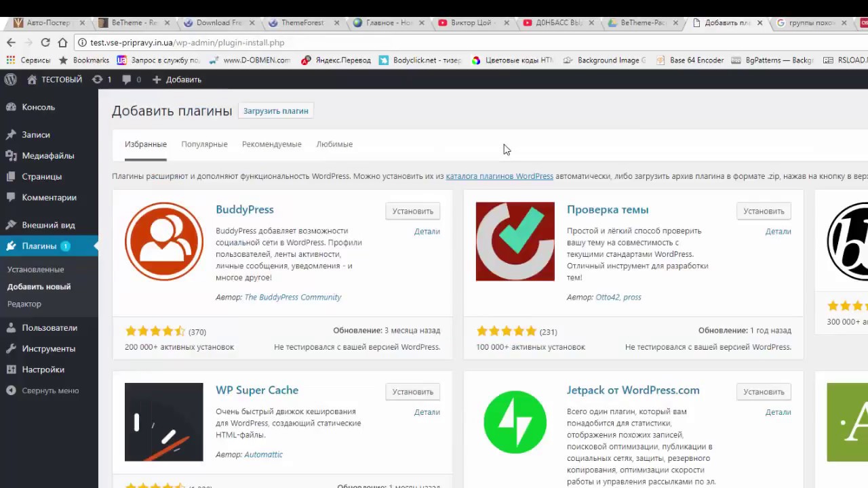Open the www.D-OBMEN.com bookmark
This screenshot has height=488, width=868.
coord(250,60)
